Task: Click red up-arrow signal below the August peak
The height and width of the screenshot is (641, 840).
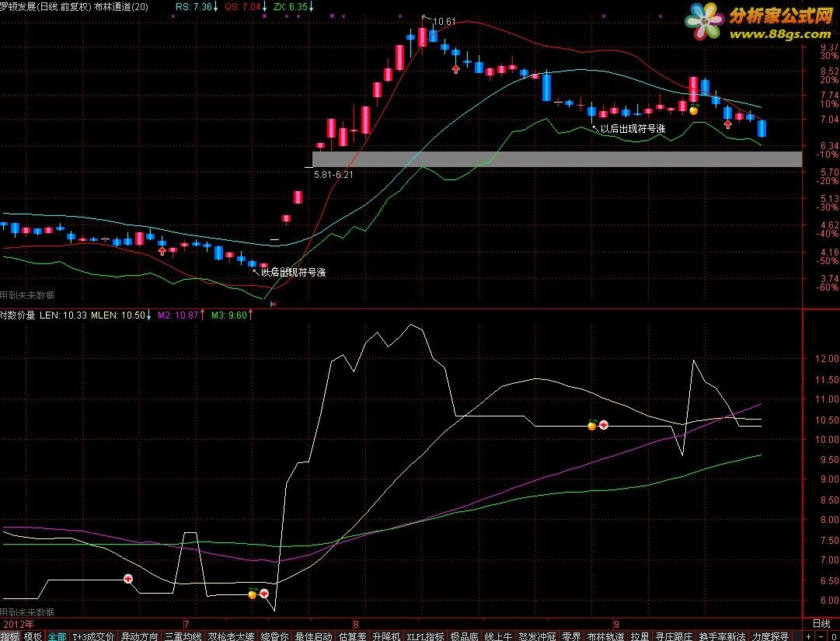Action: coord(456,69)
